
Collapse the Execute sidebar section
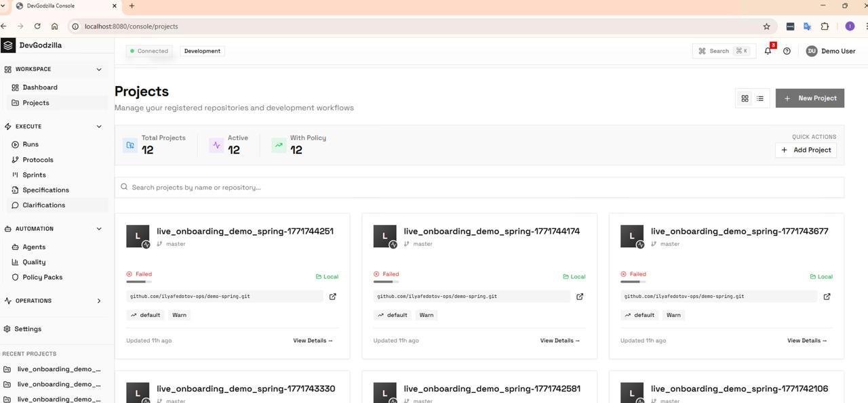click(x=99, y=127)
